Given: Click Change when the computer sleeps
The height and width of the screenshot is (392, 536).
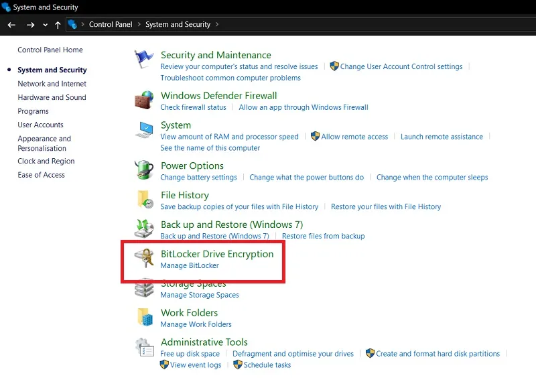Looking at the screenshot, I should pyautogui.click(x=432, y=178).
